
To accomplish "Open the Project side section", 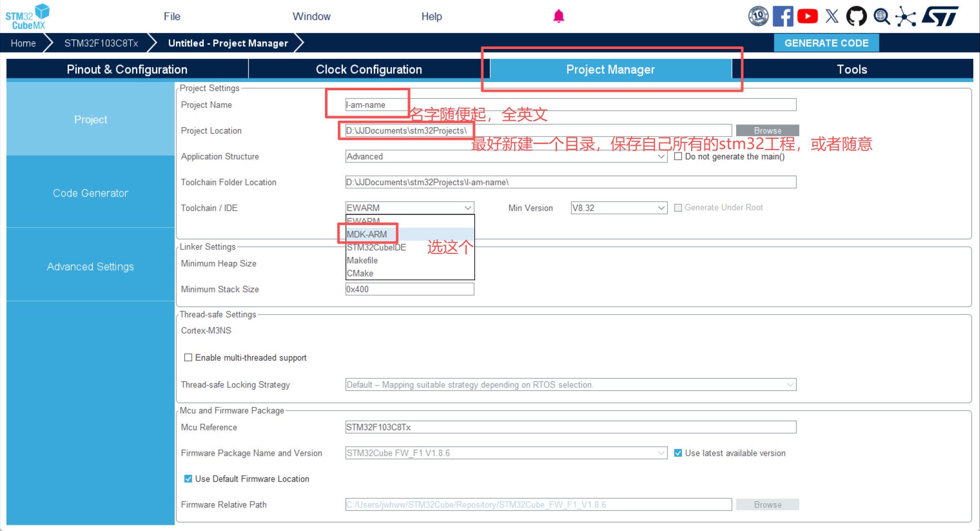I will [91, 119].
